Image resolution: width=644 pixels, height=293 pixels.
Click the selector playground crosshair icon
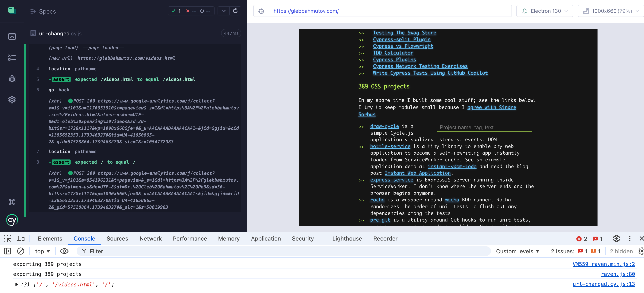261,11
